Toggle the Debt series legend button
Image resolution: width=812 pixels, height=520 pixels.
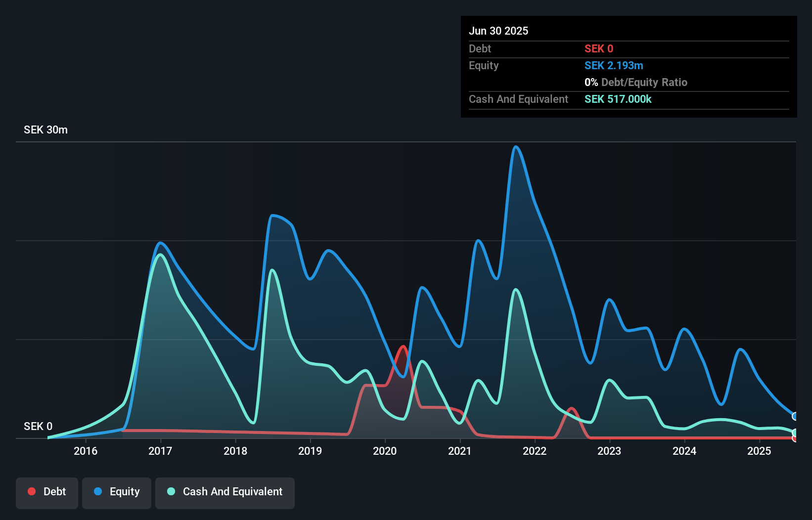(47, 493)
